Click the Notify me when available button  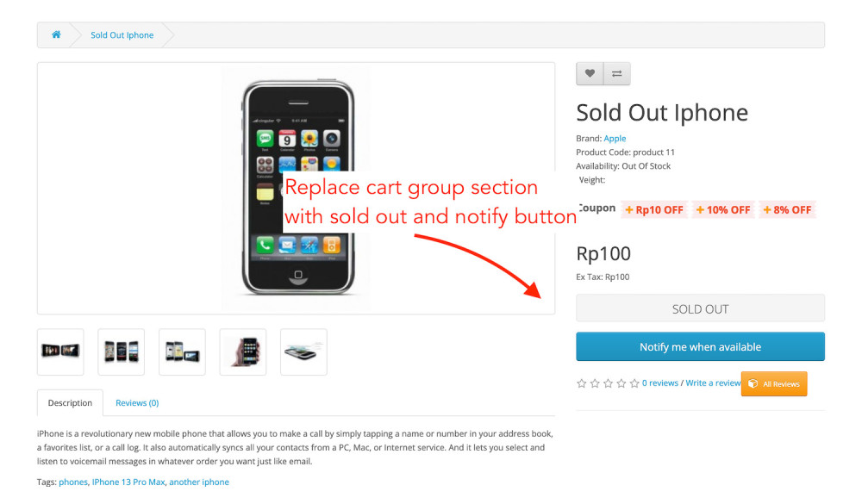pos(700,347)
